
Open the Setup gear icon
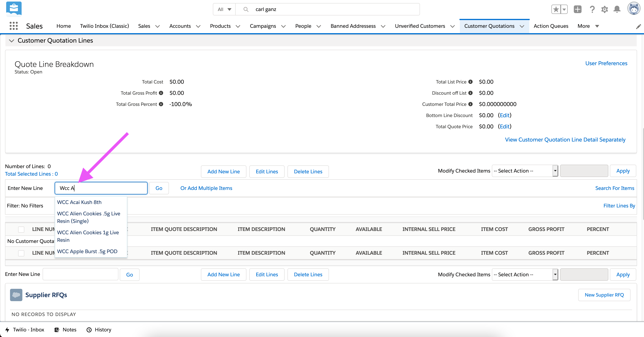[604, 9]
